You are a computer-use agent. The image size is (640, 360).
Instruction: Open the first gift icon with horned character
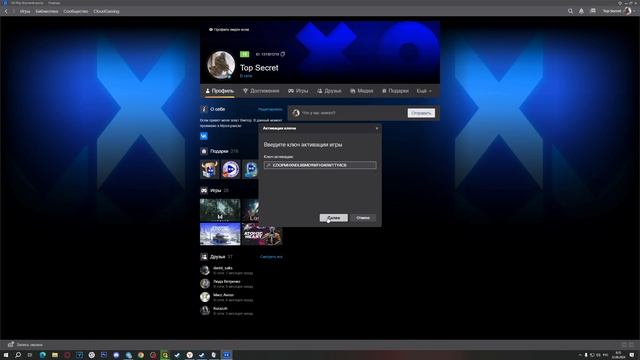[x=210, y=169]
